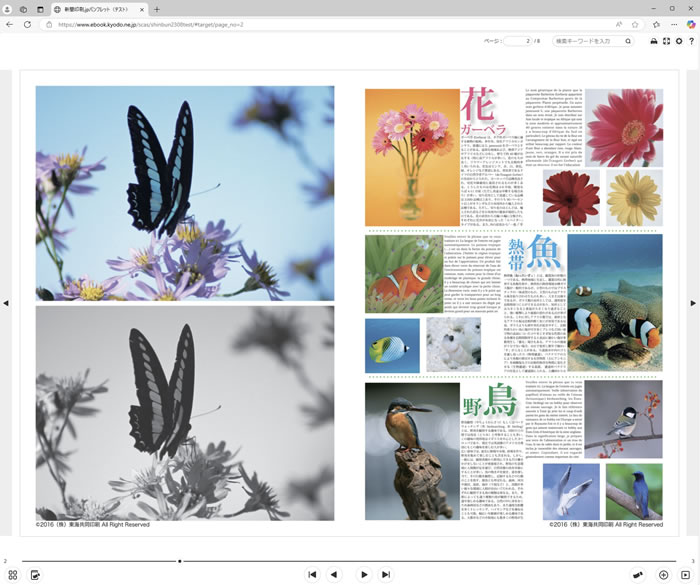Click the page slider handle

[180, 561]
